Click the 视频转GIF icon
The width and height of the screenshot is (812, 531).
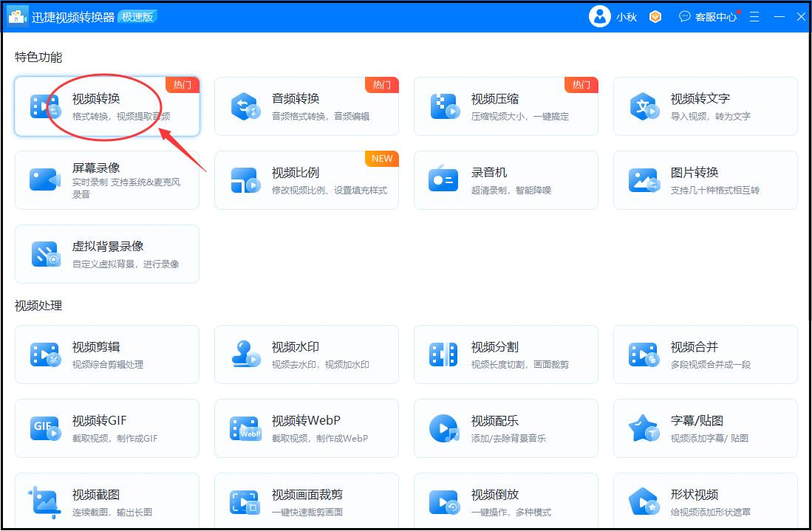tap(46, 428)
